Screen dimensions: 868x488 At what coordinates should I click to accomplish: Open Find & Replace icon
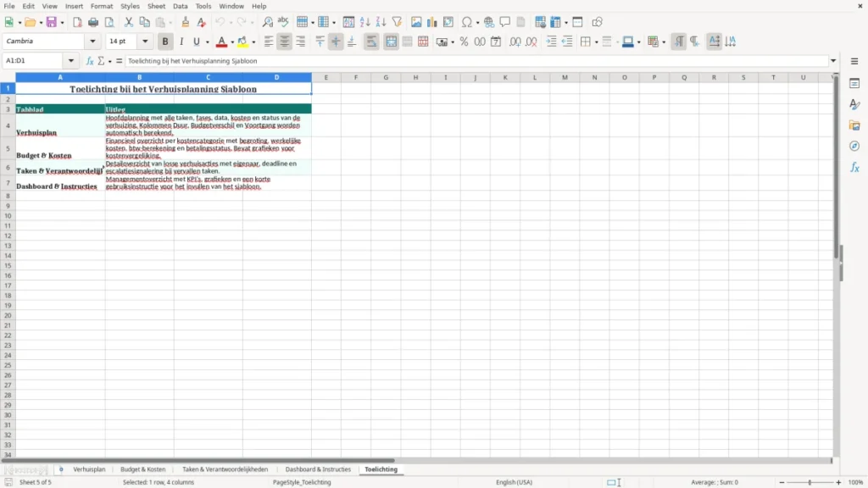pos(267,22)
